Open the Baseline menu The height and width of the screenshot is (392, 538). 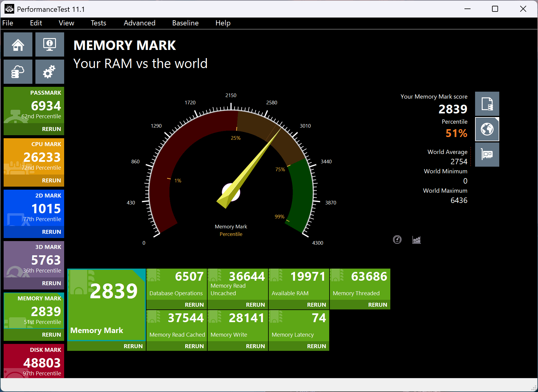coord(185,23)
